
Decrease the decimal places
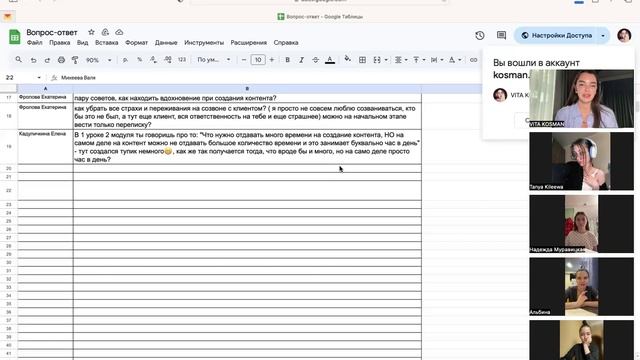[153, 60]
